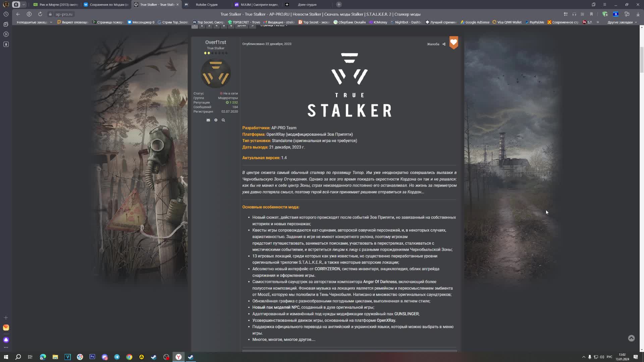Open the GUNSLINGER link in feature list
Viewport: 644px width, 362px height.
point(406,314)
